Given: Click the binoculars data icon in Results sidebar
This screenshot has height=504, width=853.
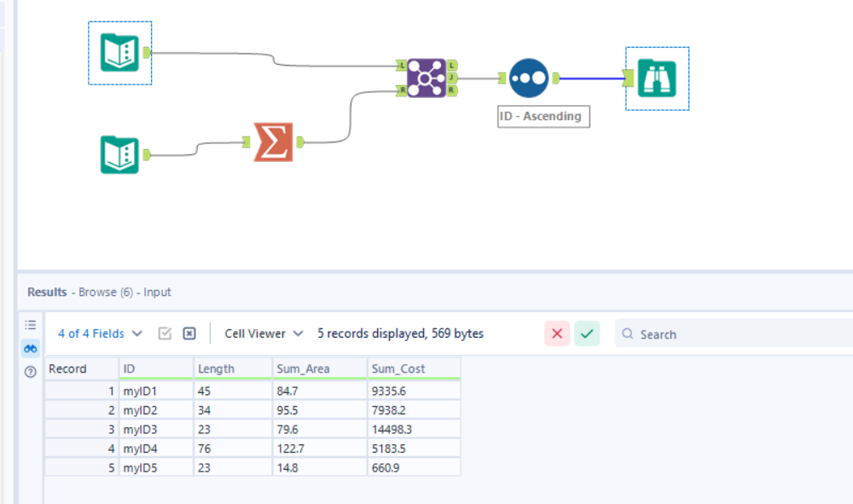Looking at the screenshot, I should (31, 348).
